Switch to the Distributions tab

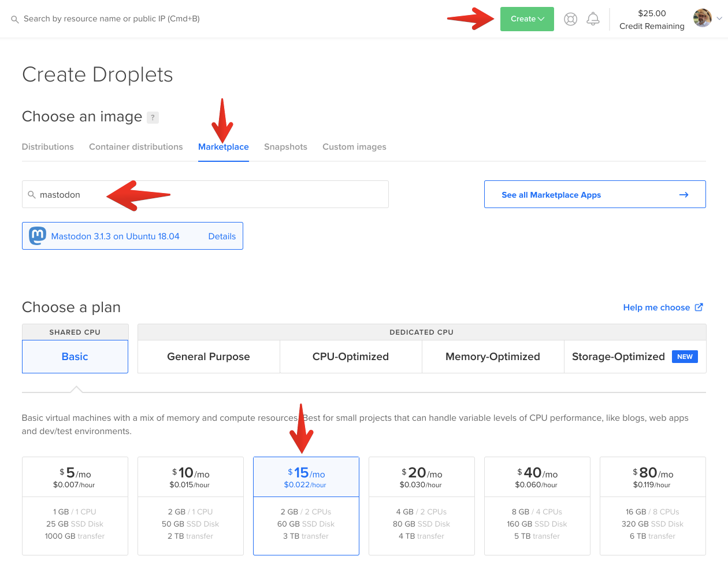pyautogui.click(x=48, y=147)
